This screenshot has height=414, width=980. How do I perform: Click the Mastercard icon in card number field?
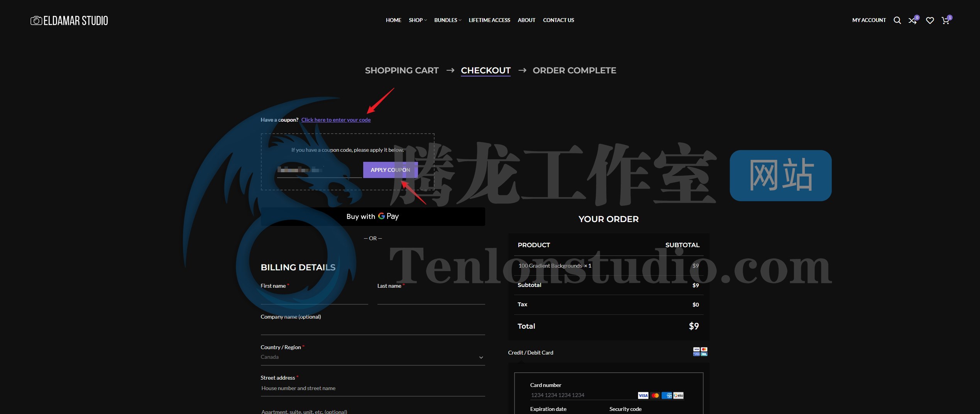point(655,395)
